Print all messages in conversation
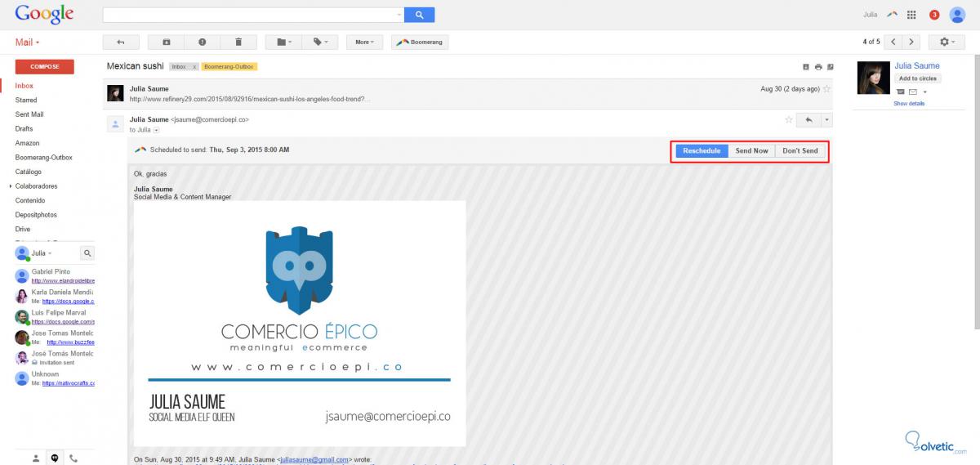Screen dimensions: 980x465 click(x=818, y=67)
